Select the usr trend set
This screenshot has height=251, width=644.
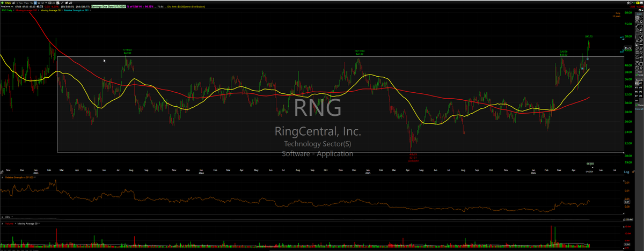[x=636, y=100]
